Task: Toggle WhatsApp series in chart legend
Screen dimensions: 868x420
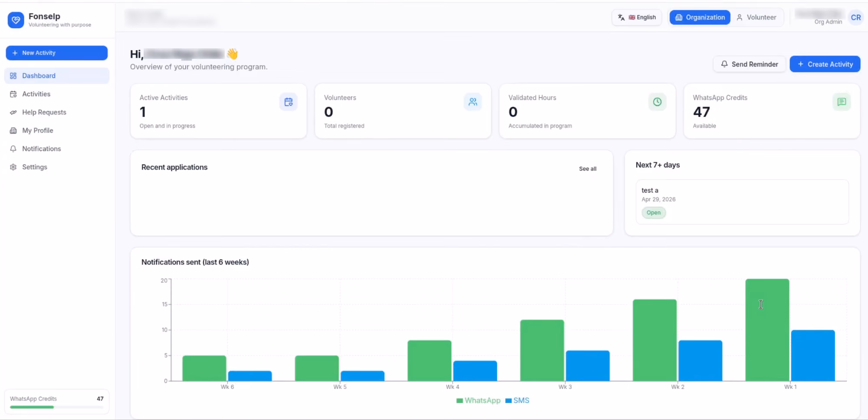Action: point(478,400)
